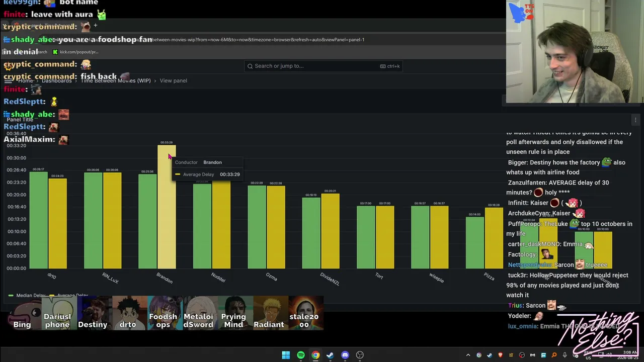Open the kick.com popout bookmark
The width and height of the screenshot is (644, 362).
click(x=75, y=52)
